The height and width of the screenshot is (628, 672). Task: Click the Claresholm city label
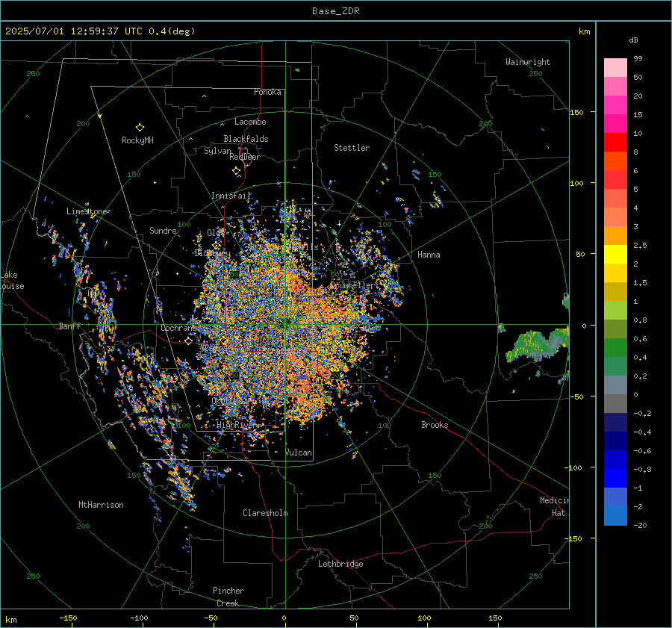[x=265, y=513]
